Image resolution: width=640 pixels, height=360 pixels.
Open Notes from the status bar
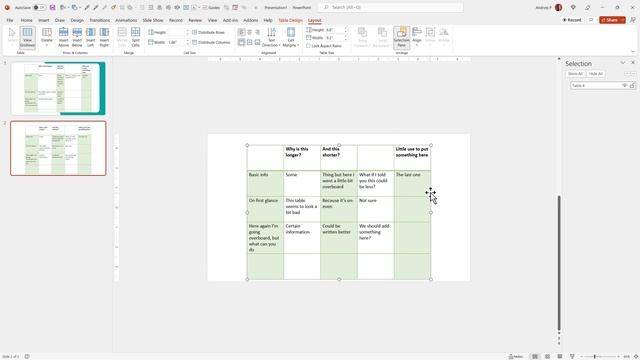[x=516, y=356]
